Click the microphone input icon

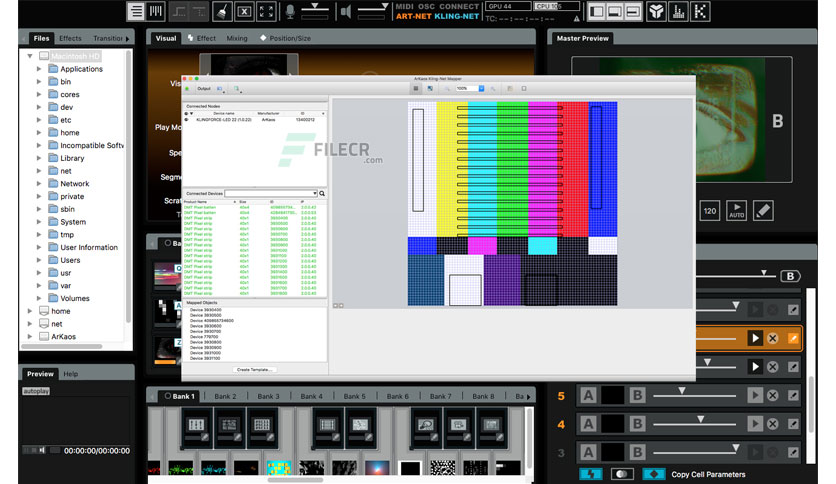point(290,11)
